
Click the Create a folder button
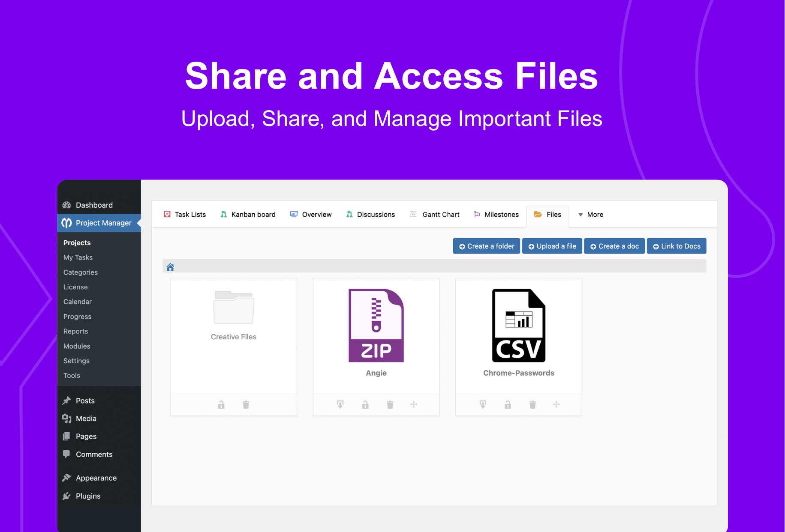[x=486, y=246]
